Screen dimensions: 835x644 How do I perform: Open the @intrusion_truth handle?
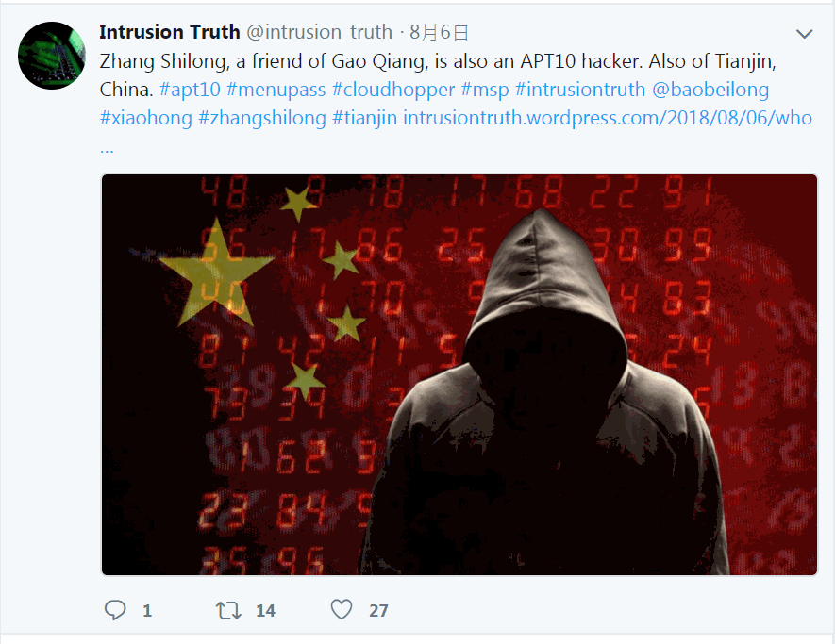point(319,32)
